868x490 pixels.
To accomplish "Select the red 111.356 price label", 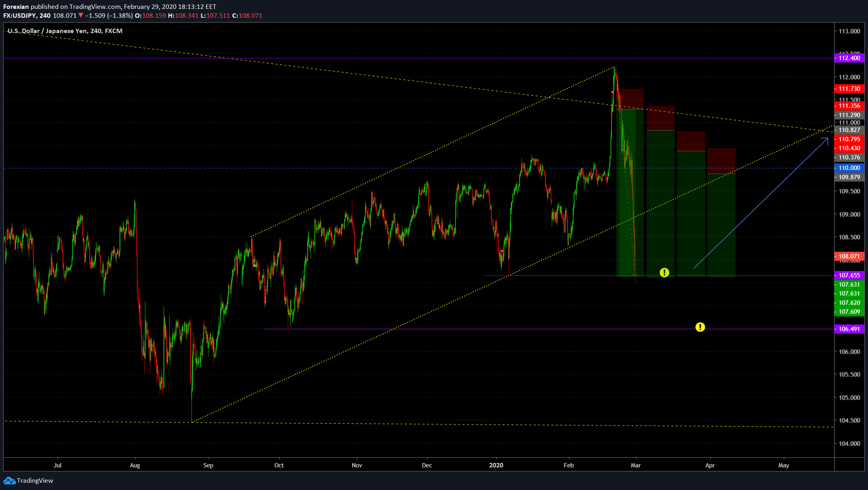I will [849, 106].
